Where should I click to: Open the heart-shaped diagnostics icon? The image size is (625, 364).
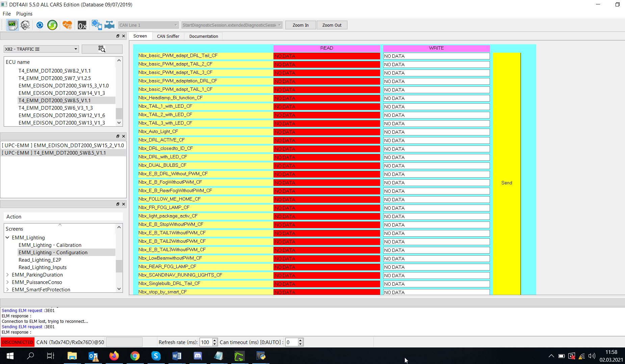[67, 25]
